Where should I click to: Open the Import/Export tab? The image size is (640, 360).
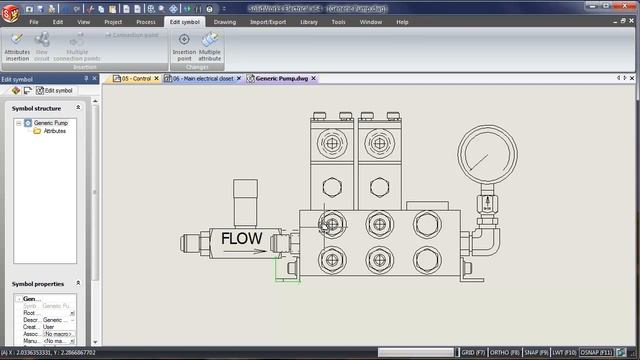pyautogui.click(x=268, y=22)
